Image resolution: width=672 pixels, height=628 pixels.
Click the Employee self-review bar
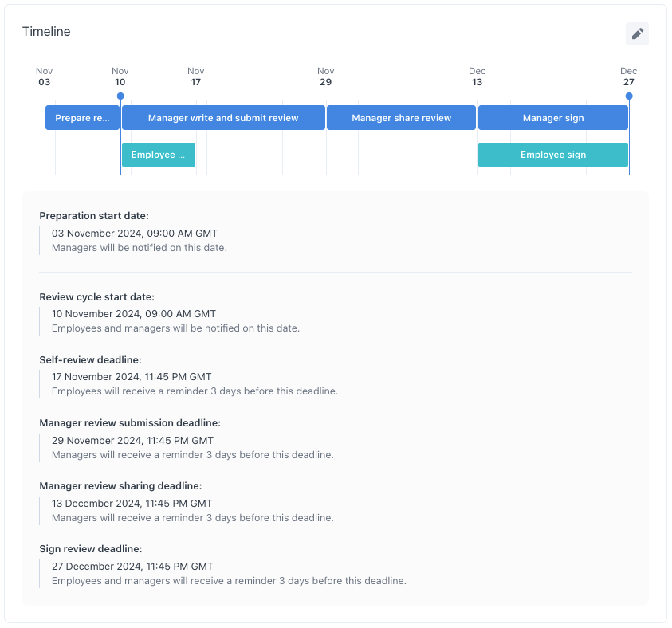point(158,155)
